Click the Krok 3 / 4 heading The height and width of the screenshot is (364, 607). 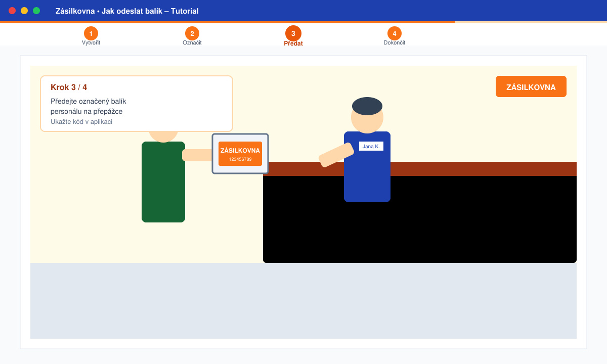pos(69,87)
